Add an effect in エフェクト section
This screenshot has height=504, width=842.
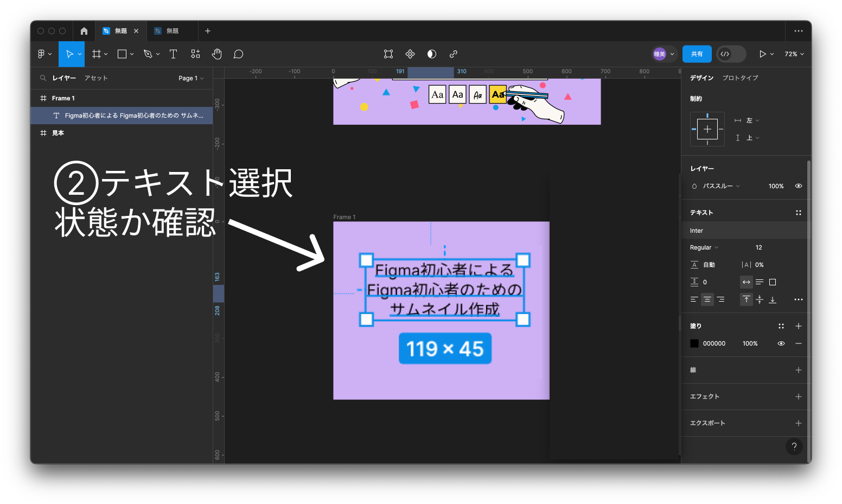coord(799,397)
